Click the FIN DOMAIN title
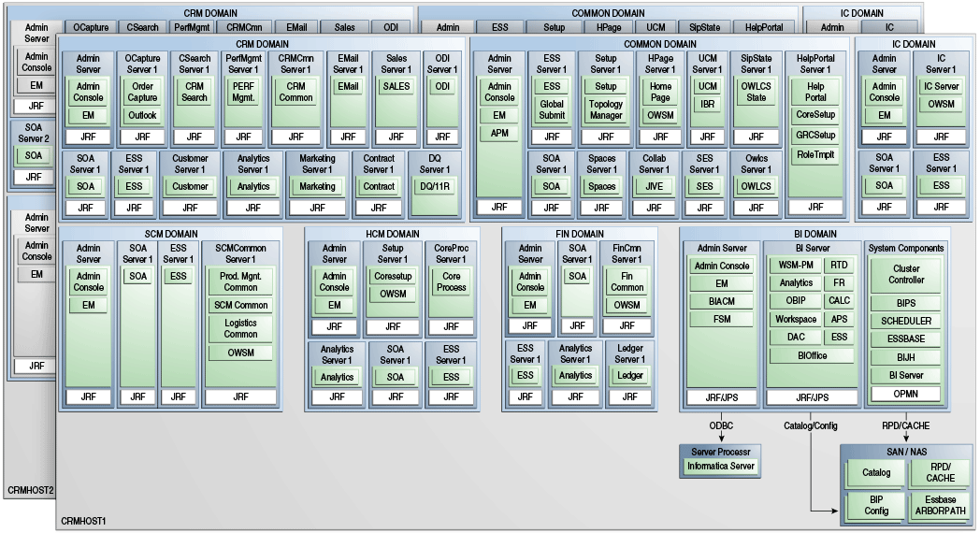This screenshot has width=980, height=533. pyautogui.click(x=580, y=234)
